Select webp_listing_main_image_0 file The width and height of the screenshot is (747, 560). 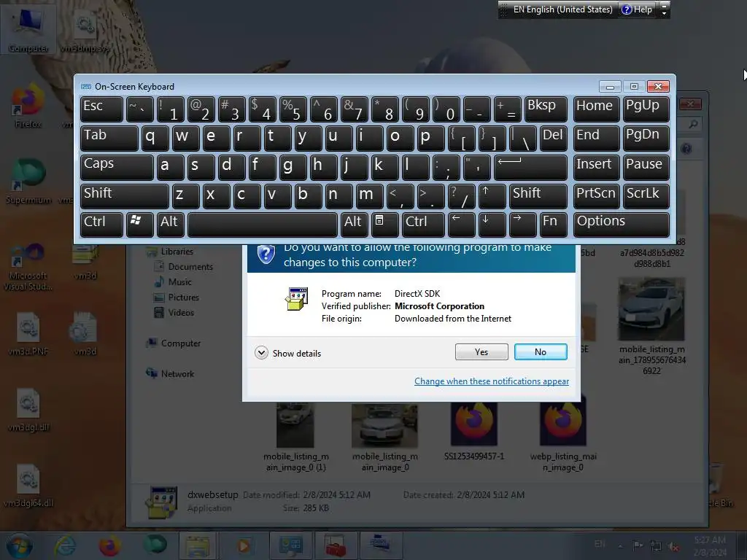pyautogui.click(x=563, y=436)
